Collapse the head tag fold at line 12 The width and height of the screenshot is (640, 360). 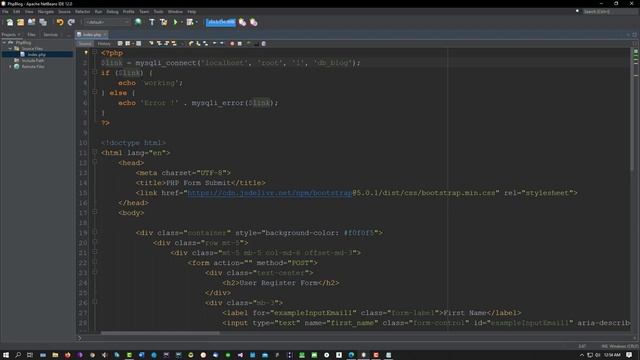point(95,162)
